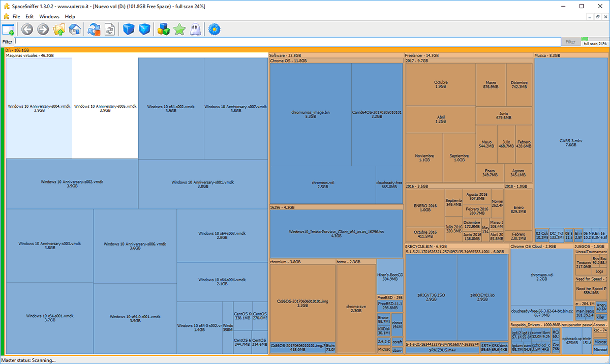Open the Help menu
Screen dimensions: 610x364
(70, 16)
